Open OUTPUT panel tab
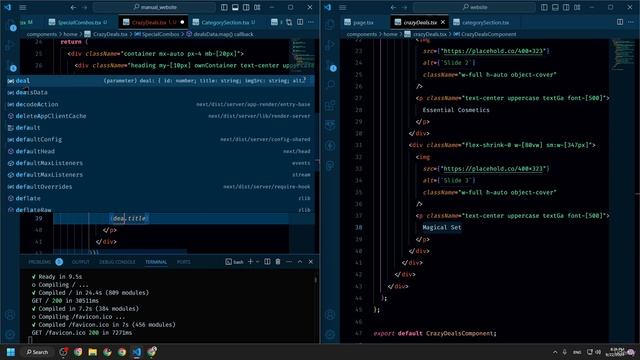 coord(80,262)
